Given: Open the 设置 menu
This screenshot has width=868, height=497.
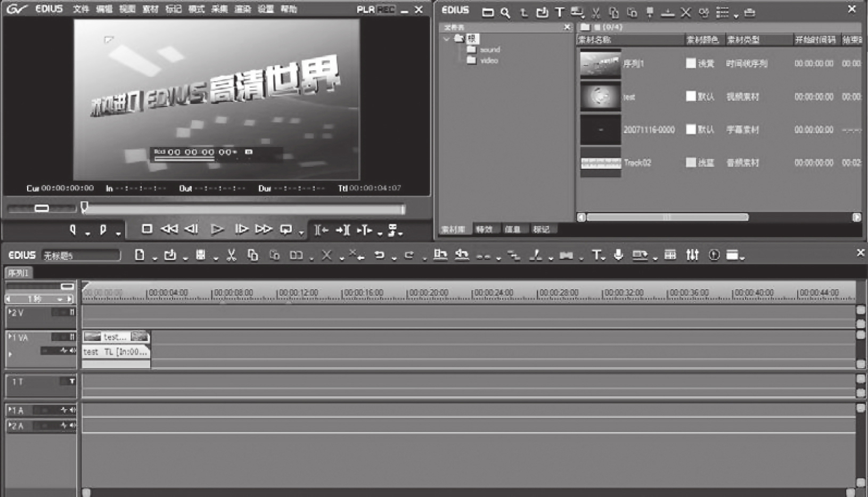Looking at the screenshot, I should click(266, 9).
